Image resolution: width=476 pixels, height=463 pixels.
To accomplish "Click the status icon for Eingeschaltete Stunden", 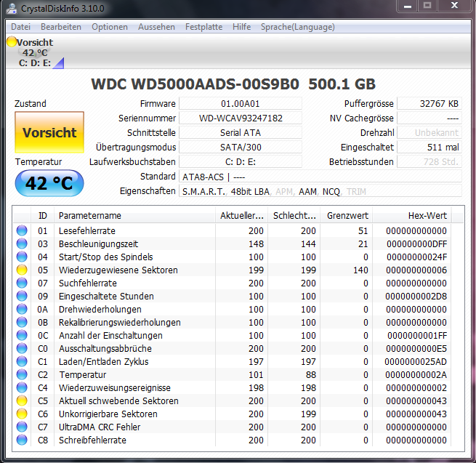I will tap(22, 296).
